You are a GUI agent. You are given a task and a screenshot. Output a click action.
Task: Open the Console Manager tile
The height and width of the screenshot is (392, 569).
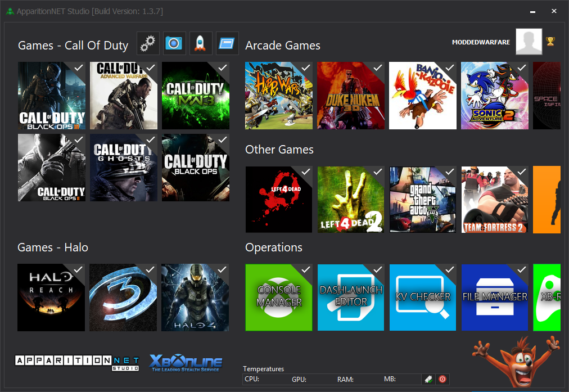coord(278,297)
